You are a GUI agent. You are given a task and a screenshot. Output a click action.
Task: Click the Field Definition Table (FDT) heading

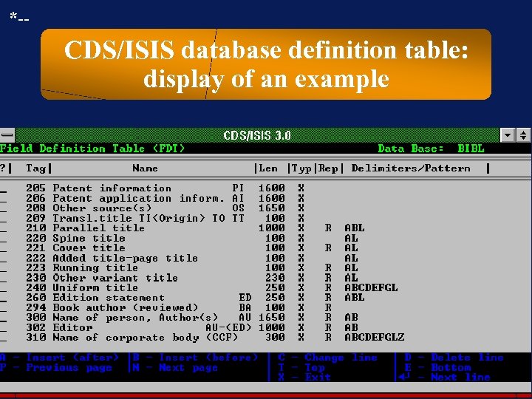pos(92,149)
